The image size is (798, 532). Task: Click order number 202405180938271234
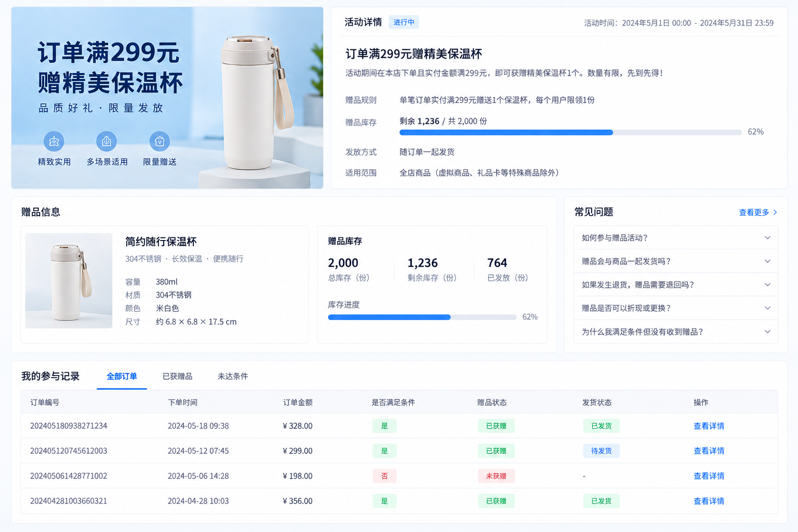click(x=69, y=425)
